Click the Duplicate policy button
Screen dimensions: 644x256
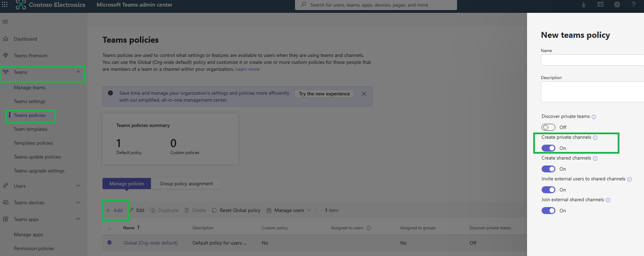pyautogui.click(x=164, y=210)
